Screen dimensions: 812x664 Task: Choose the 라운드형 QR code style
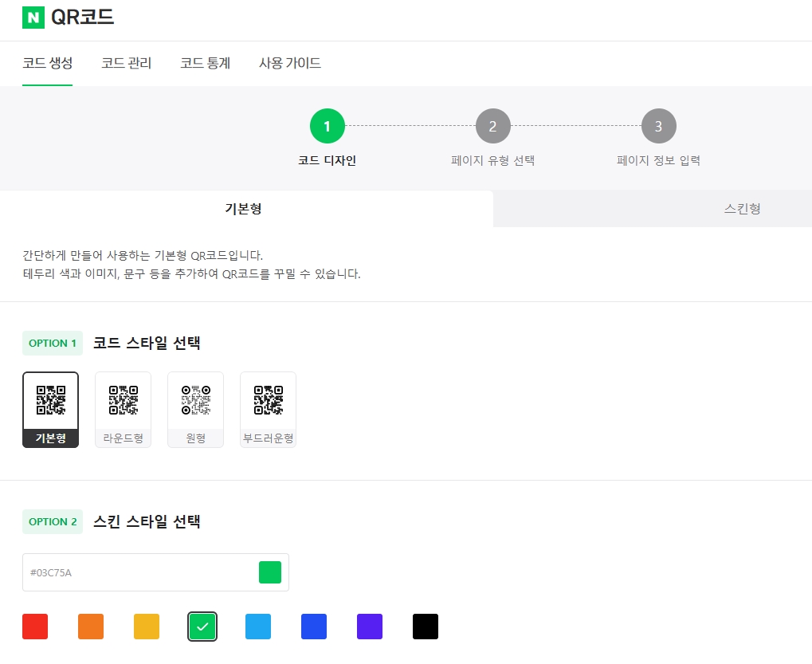click(x=124, y=410)
